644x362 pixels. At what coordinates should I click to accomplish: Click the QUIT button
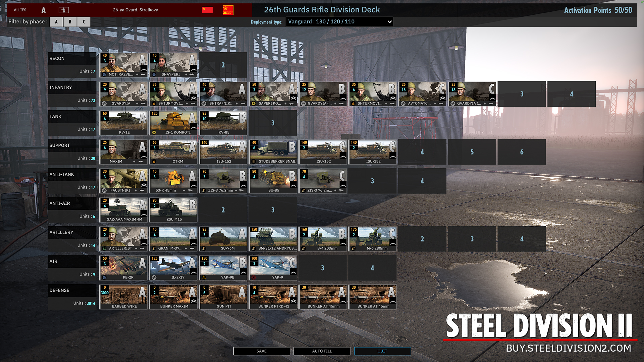coord(382,351)
